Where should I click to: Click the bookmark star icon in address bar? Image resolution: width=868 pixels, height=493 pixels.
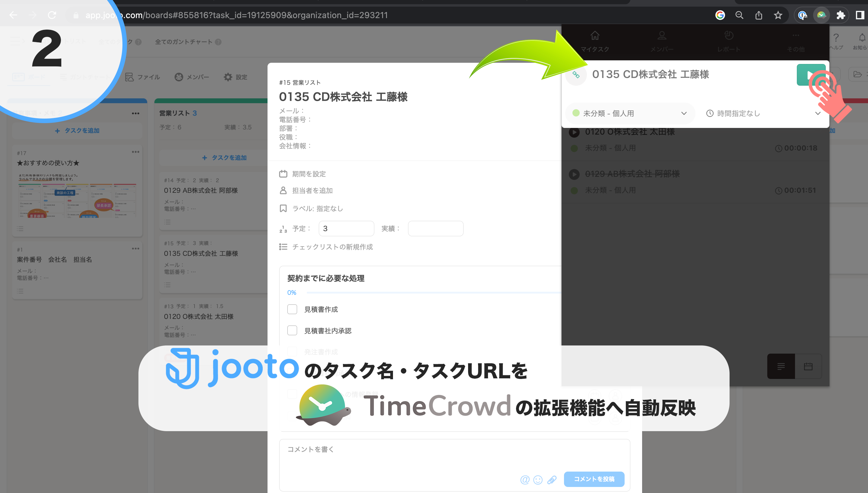click(778, 15)
